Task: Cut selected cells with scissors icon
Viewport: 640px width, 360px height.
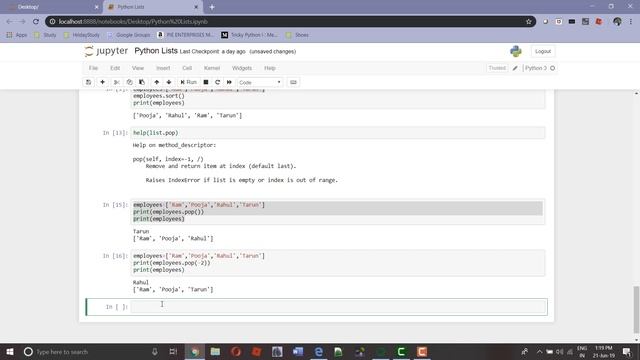Action: pyautogui.click(x=117, y=82)
